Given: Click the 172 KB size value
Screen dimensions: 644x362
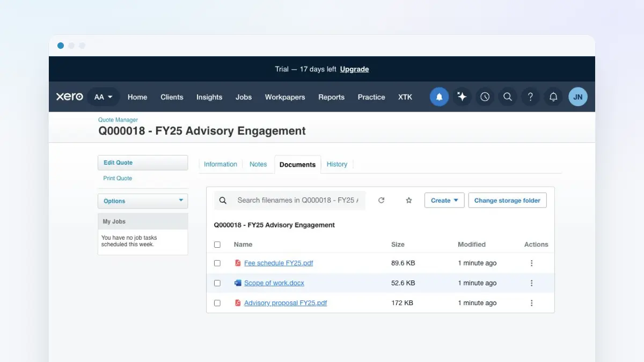Looking at the screenshot, I should pyautogui.click(x=402, y=303).
